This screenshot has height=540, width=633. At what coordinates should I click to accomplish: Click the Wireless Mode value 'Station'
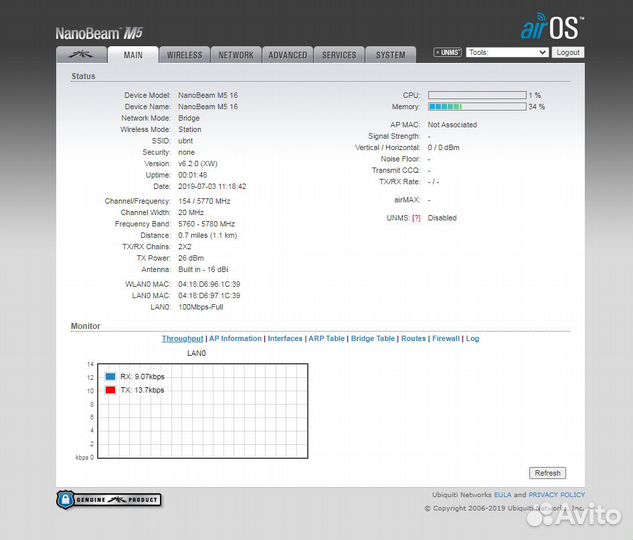point(190,130)
